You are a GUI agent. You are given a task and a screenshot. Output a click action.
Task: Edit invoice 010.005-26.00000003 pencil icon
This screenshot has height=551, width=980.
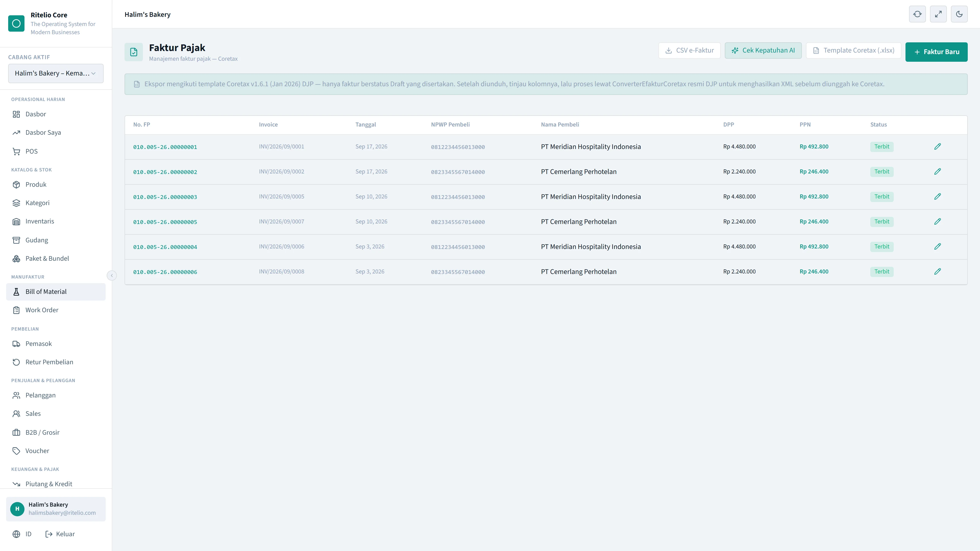click(x=937, y=197)
